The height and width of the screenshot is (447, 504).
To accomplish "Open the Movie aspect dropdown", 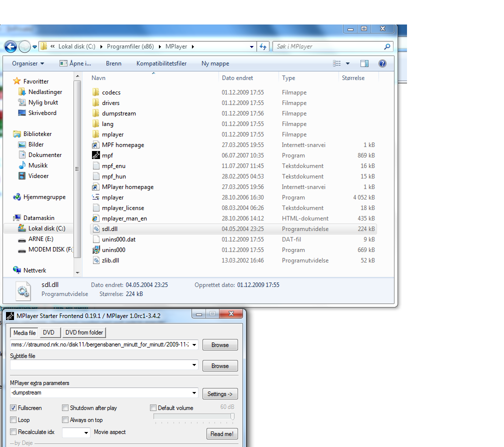I will tap(86, 433).
